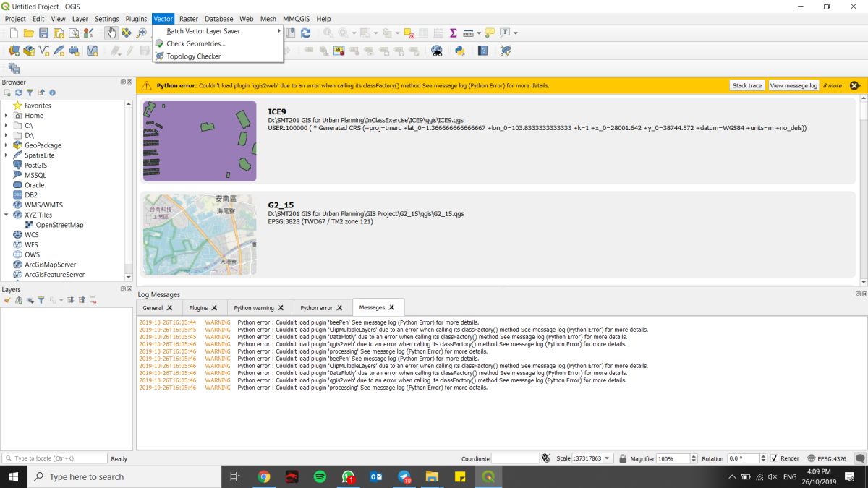868x488 pixels.
Task: Open the Raster menu
Action: click(x=189, y=19)
